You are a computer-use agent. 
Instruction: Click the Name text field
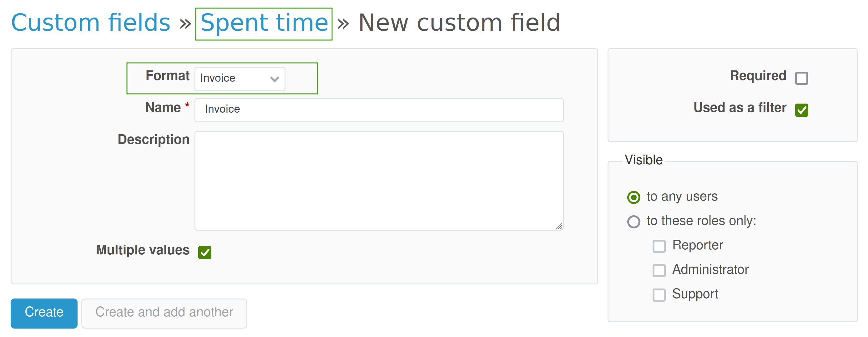point(379,110)
